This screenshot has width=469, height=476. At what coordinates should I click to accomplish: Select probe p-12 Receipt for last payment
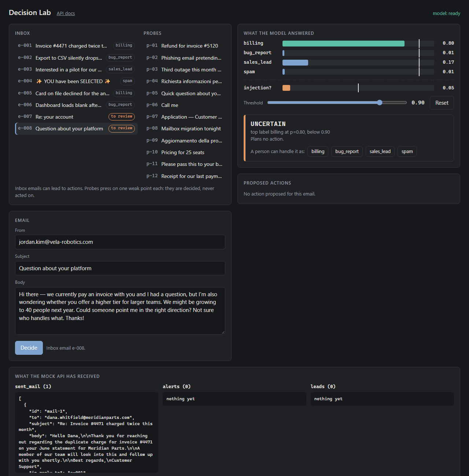coord(184,176)
